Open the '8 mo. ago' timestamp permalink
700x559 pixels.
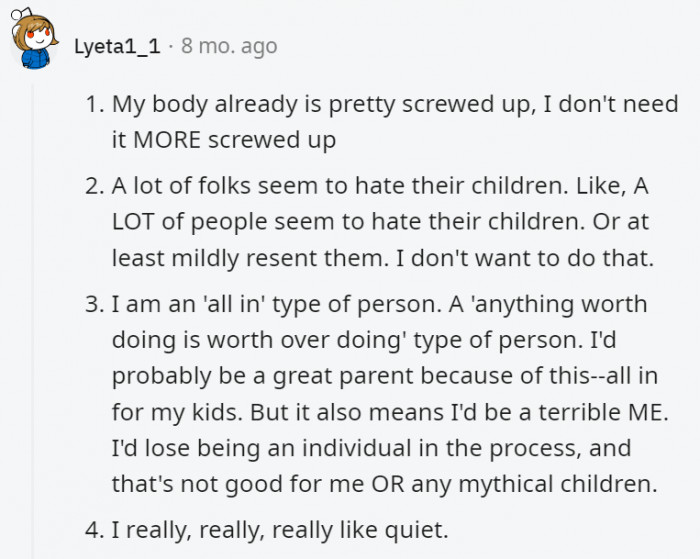(x=229, y=46)
